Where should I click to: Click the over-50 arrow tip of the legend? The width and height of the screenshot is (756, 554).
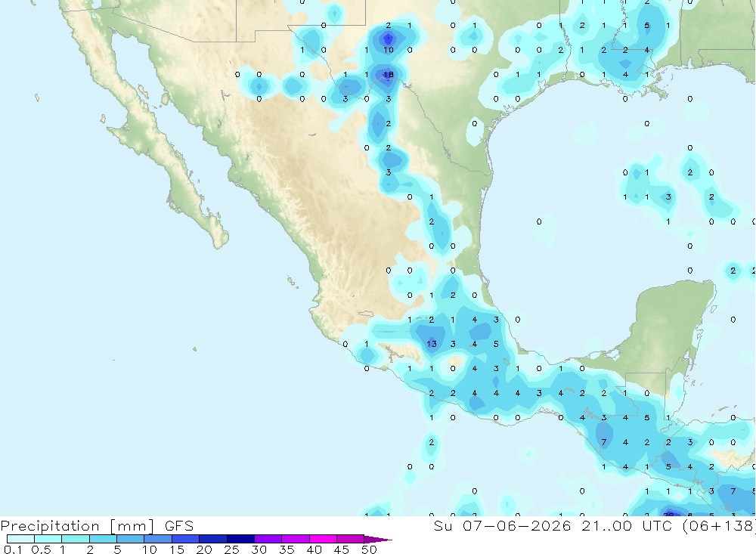[x=377, y=539]
